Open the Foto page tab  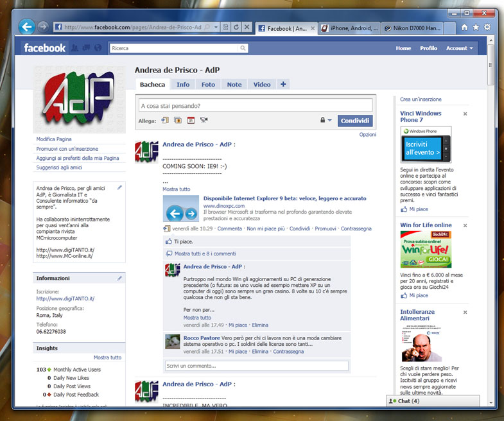(208, 85)
